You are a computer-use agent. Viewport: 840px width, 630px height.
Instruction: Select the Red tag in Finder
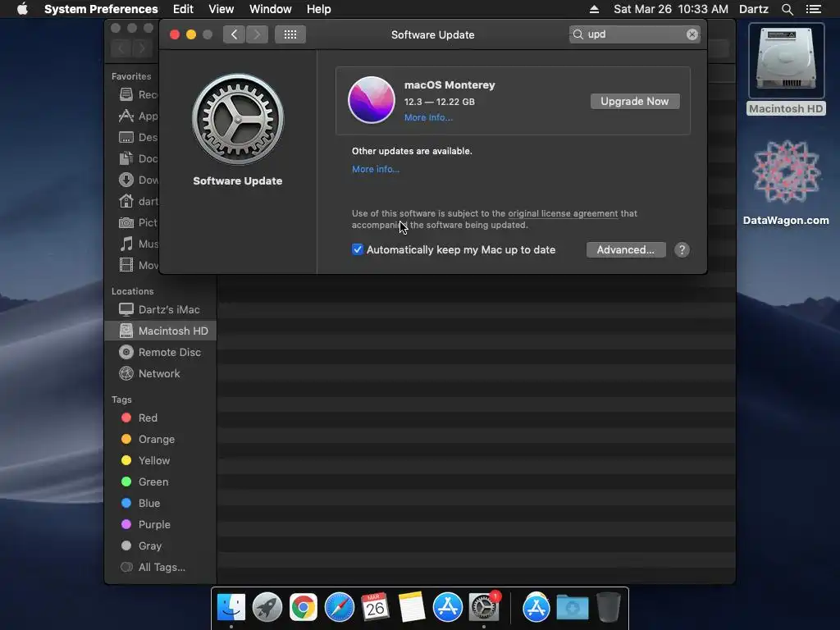[x=161, y=418]
